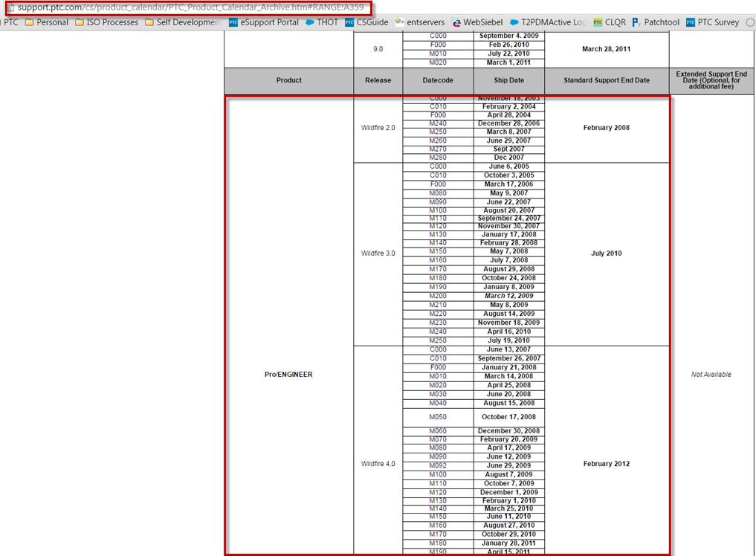The image size is (756, 556).
Task: Select the Pro/ENGINEER product cell
Action: pyautogui.click(x=288, y=374)
